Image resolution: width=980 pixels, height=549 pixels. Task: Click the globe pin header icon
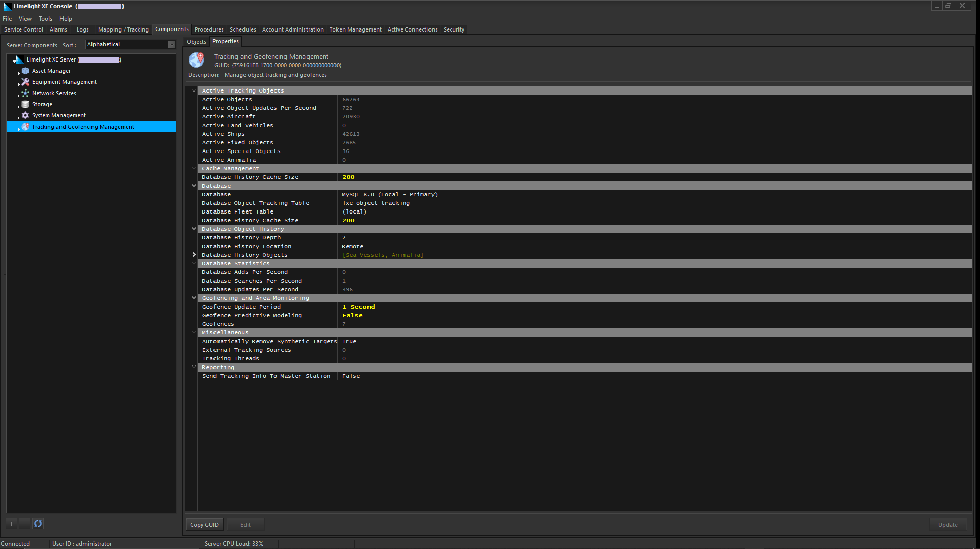(x=197, y=60)
